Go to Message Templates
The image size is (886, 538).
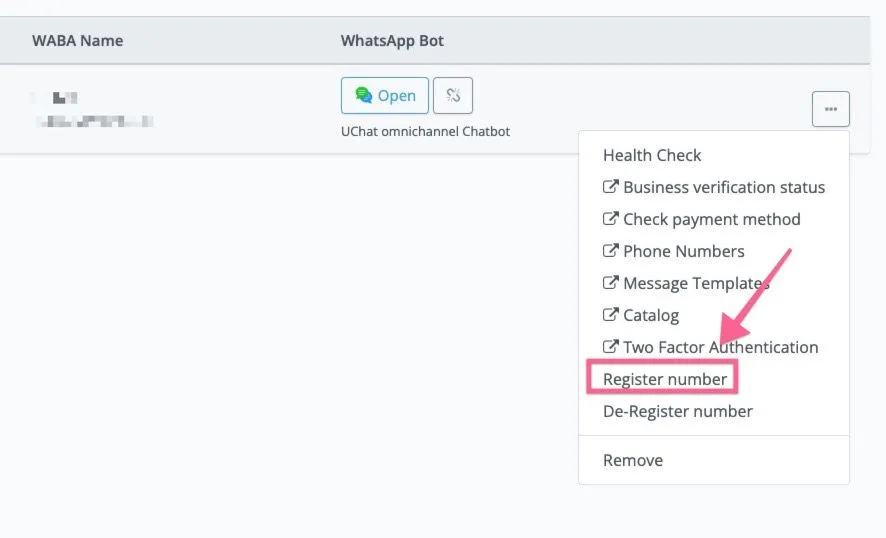(x=686, y=283)
